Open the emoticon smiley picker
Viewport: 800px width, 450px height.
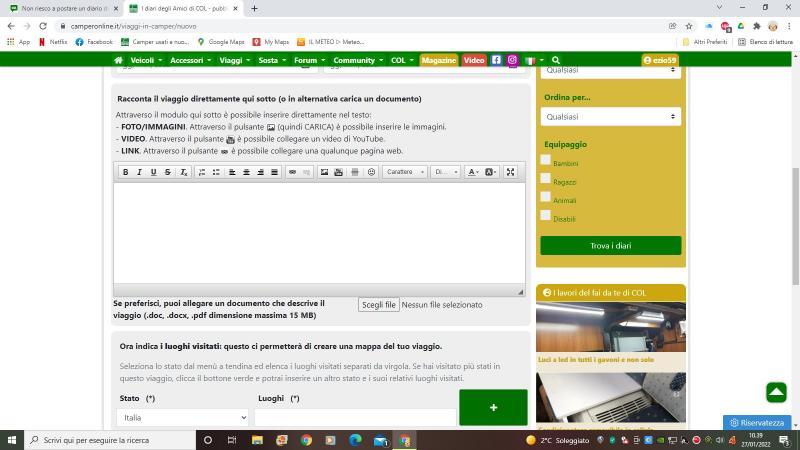pyautogui.click(x=371, y=172)
